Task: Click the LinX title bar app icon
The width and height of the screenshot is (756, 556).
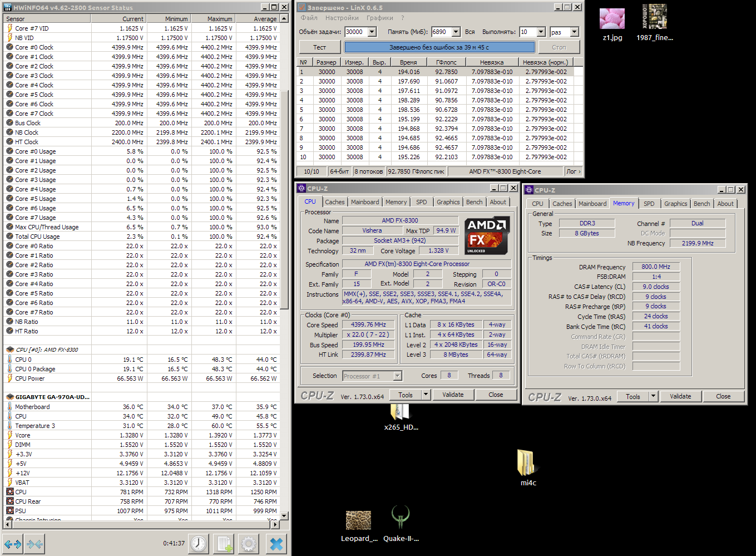Action: coord(302,7)
